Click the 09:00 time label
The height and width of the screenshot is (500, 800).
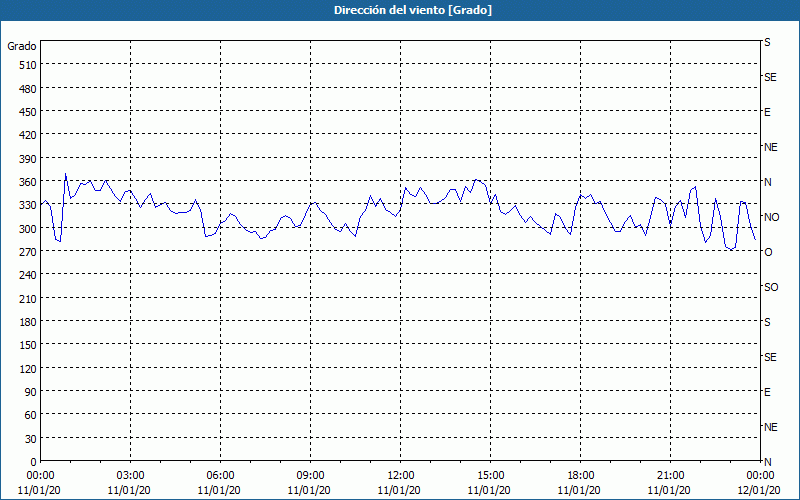[x=310, y=476]
